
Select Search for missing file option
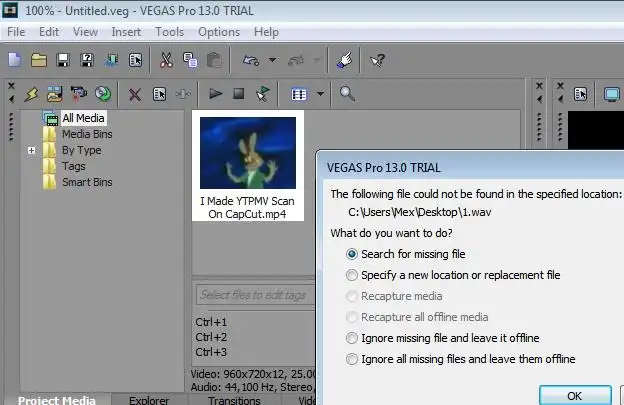406,254
